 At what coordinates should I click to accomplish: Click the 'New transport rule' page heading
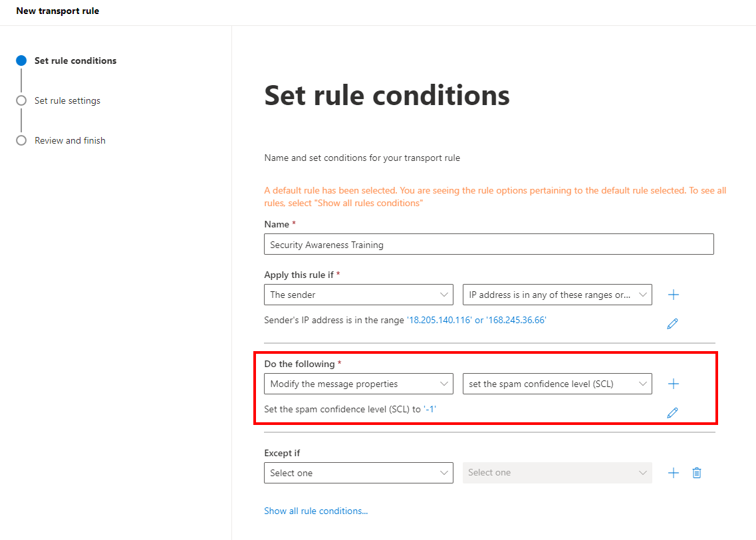click(58, 11)
